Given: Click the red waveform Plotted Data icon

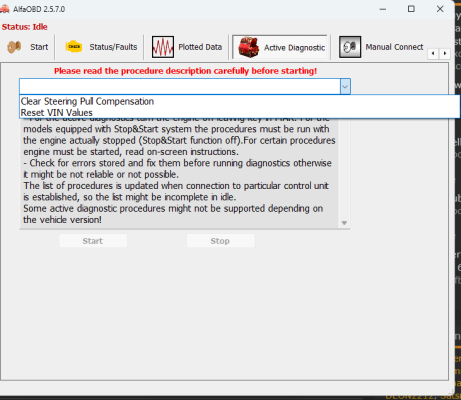Looking at the screenshot, I should [163, 47].
